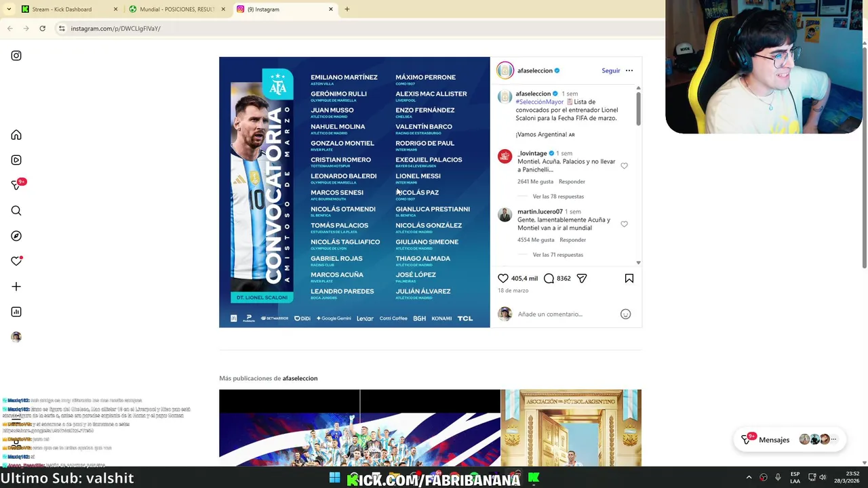Like the _lovintage comment
This screenshot has height=488, width=868.
[x=624, y=166]
